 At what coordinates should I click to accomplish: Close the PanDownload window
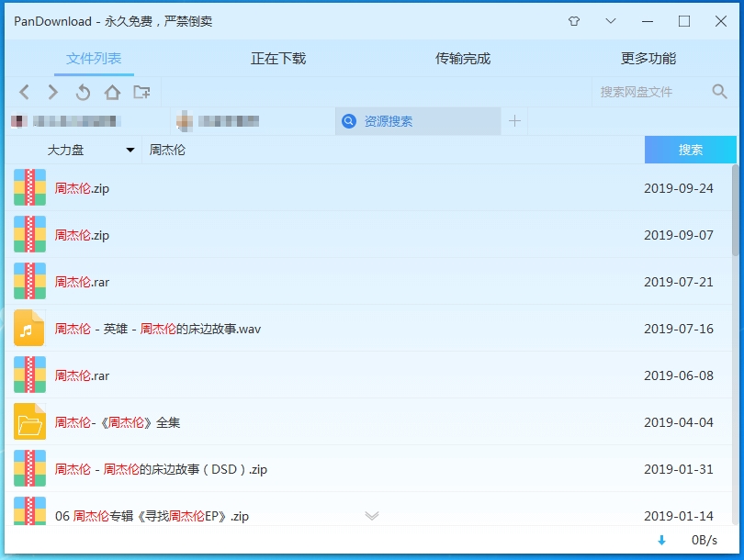coord(721,21)
